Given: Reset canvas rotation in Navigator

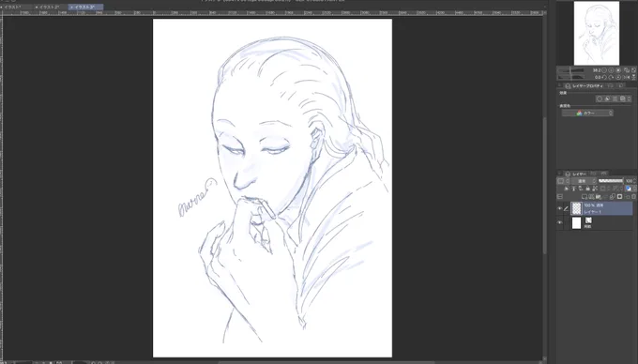Looking at the screenshot, I should click(618, 77).
